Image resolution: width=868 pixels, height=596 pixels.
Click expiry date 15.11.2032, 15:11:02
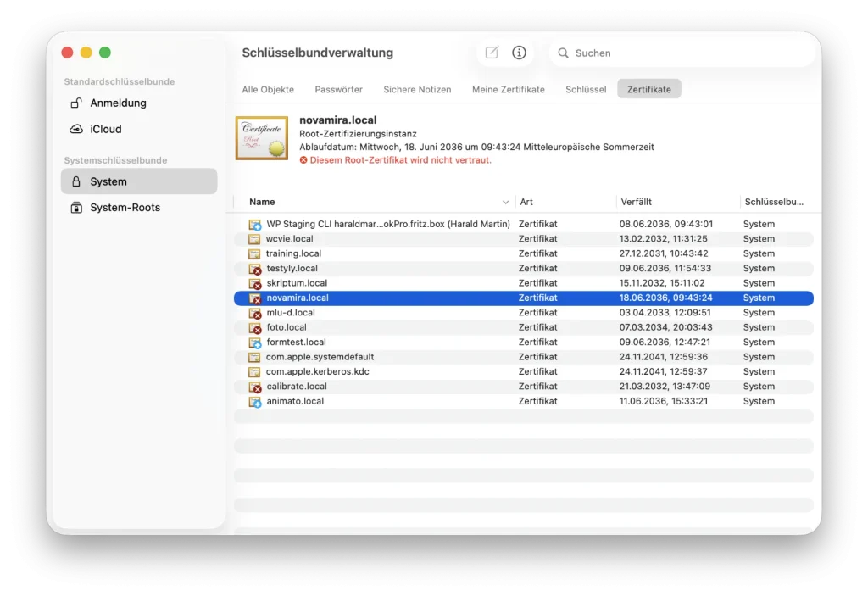(662, 283)
